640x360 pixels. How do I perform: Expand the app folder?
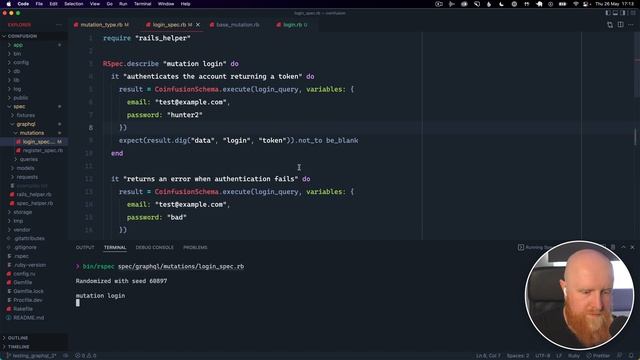click(x=18, y=45)
